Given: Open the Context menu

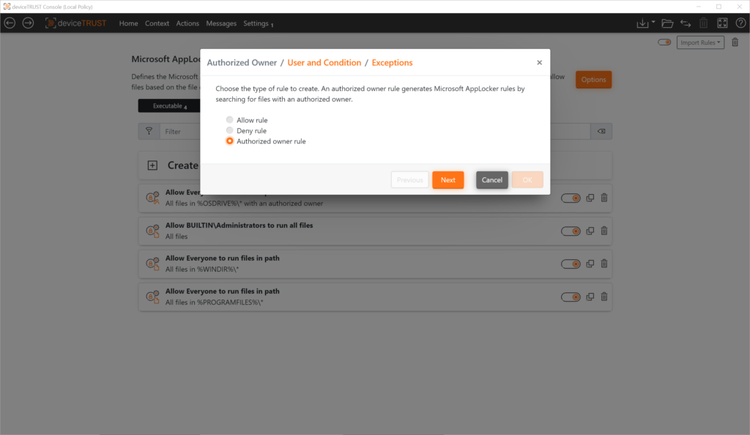Looking at the screenshot, I should pos(157,23).
